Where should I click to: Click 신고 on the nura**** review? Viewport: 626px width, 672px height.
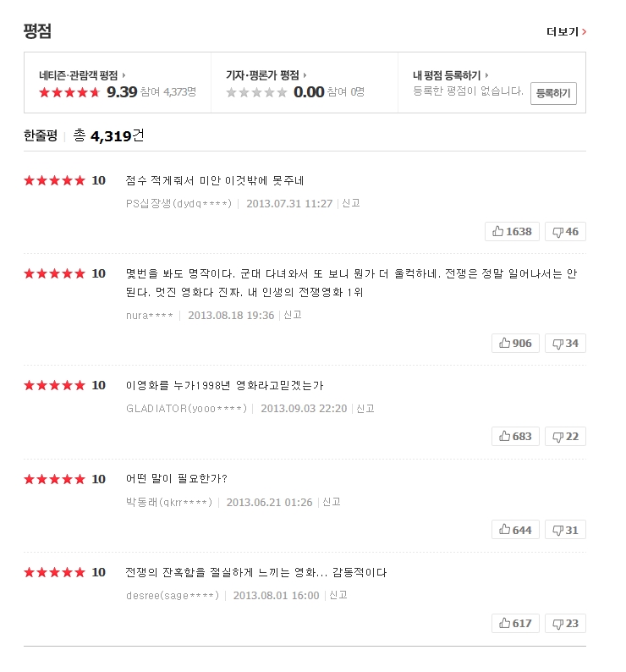(x=293, y=314)
